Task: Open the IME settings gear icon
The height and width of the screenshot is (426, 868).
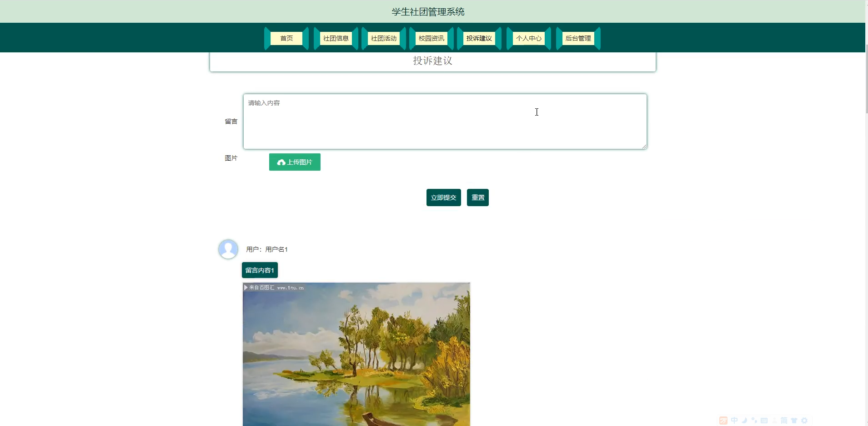Action: [x=804, y=421]
